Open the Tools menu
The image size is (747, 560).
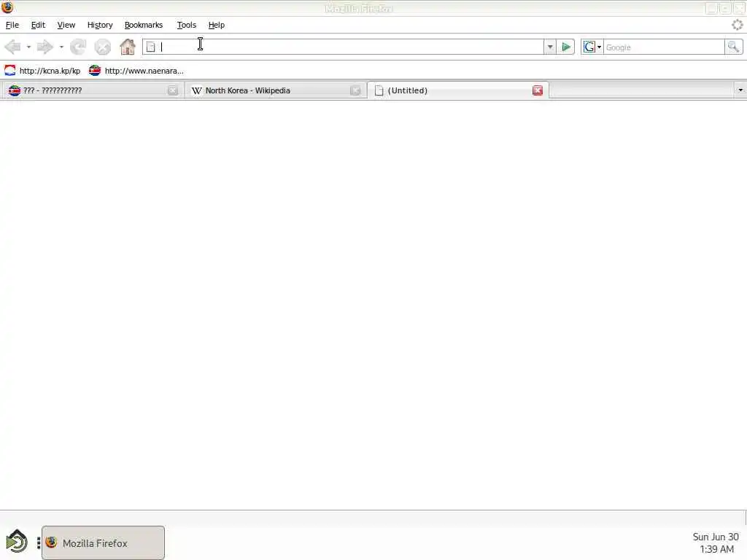click(186, 25)
